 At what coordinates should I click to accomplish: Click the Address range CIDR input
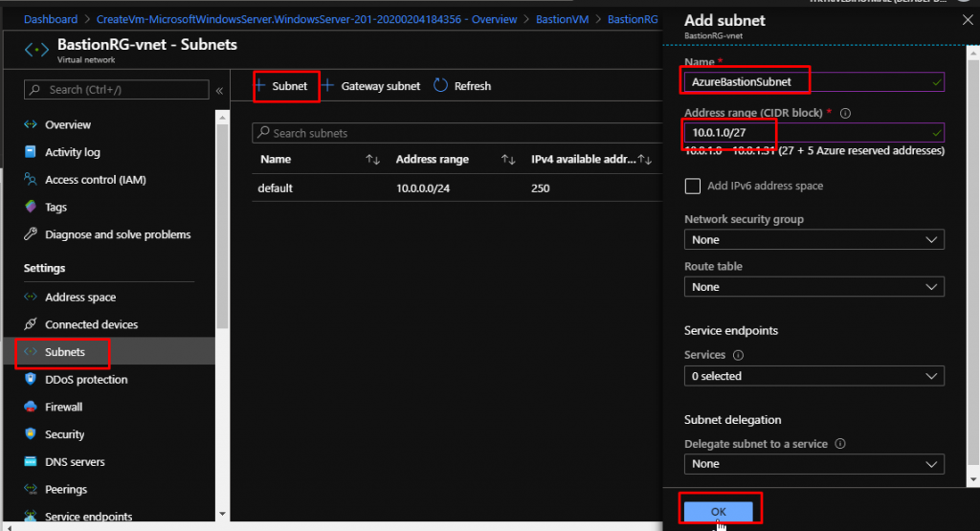(x=813, y=132)
